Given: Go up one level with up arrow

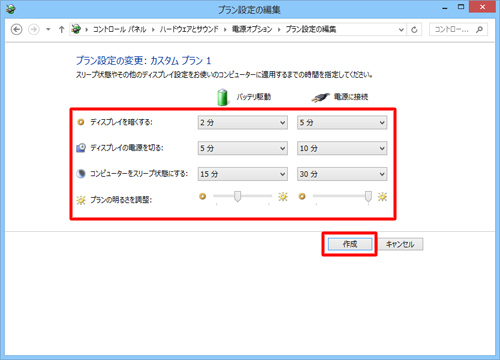Looking at the screenshot, I should 61,29.
